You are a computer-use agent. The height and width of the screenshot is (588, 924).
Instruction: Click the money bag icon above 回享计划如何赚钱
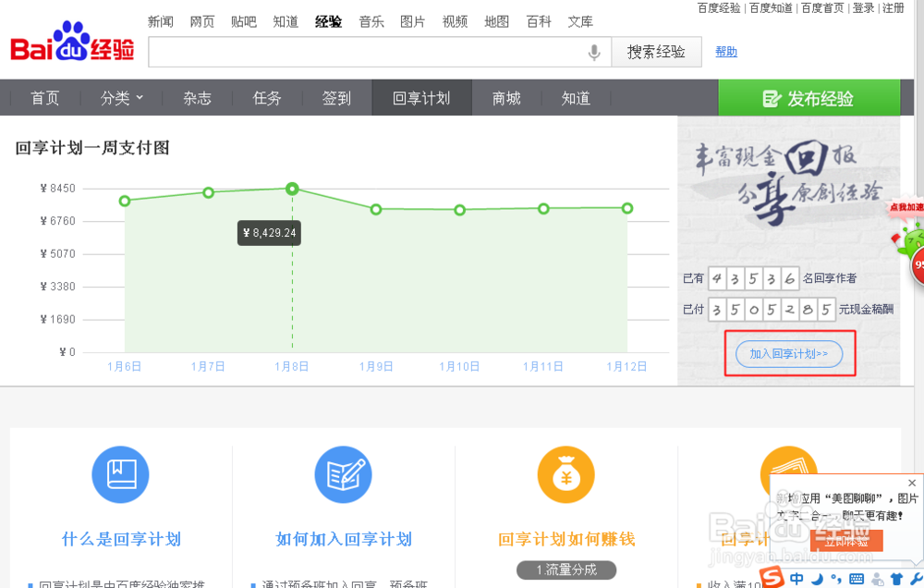pos(565,474)
